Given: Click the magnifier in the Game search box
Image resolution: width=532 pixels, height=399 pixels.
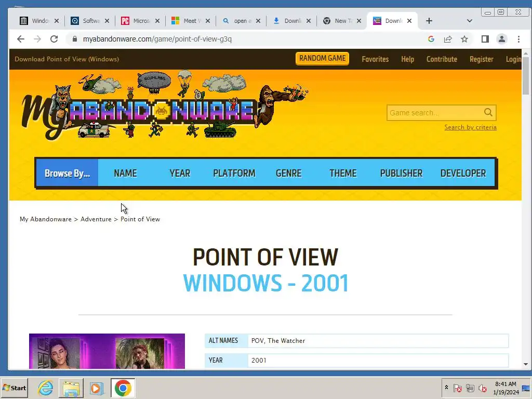Looking at the screenshot, I should (x=488, y=112).
